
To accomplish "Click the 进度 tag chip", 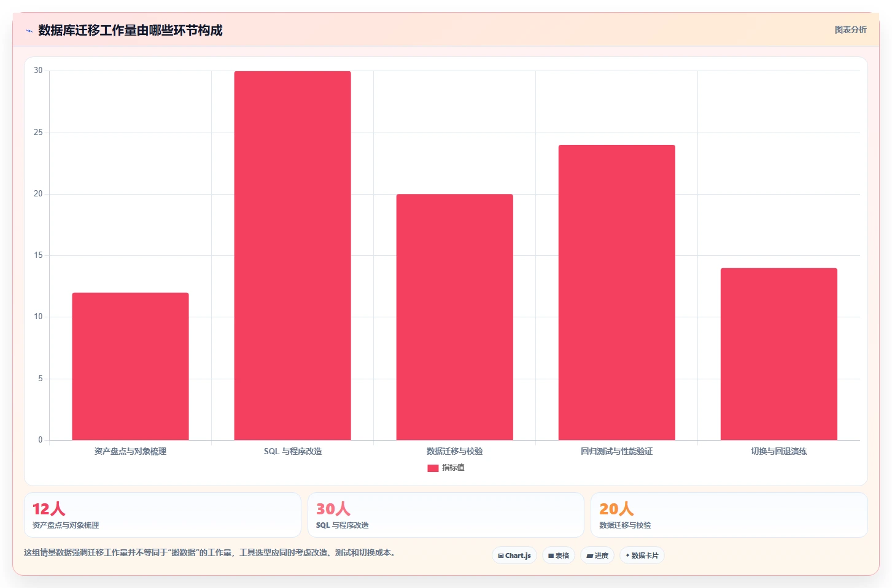I will [597, 555].
